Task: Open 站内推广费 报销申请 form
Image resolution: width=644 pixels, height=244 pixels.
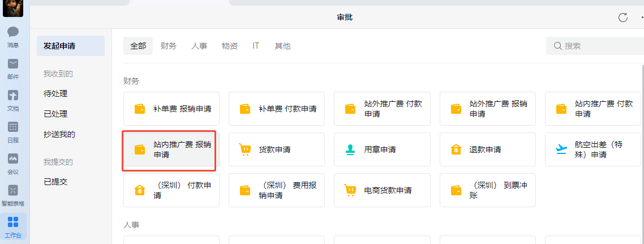Action: click(x=171, y=149)
